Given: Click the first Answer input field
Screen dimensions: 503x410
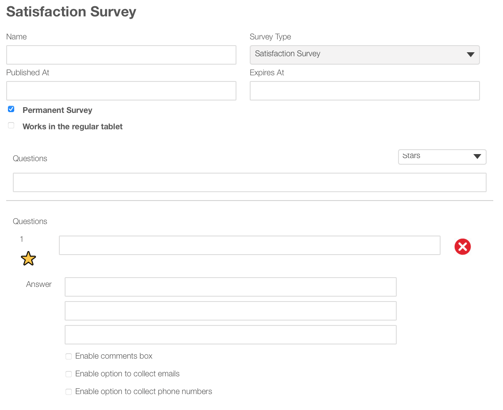Looking at the screenshot, I should click(x=231, y=287).
